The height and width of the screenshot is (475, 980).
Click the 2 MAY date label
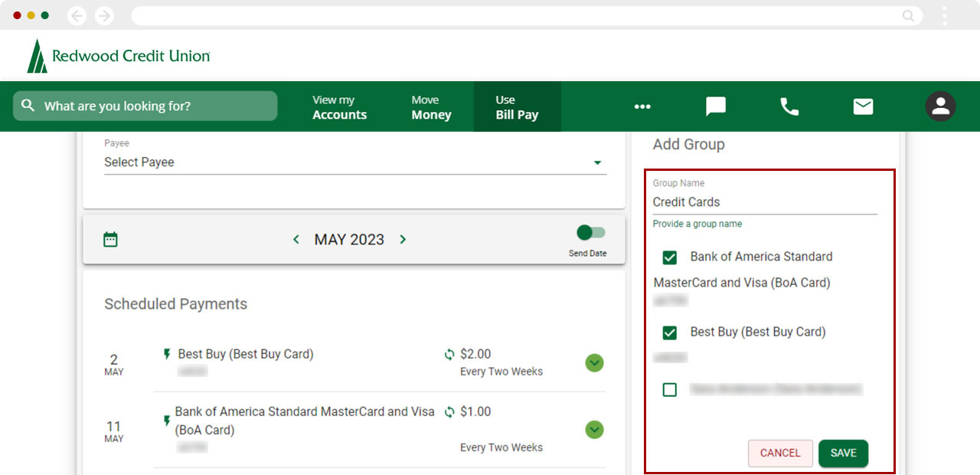[x=114, y=364]
